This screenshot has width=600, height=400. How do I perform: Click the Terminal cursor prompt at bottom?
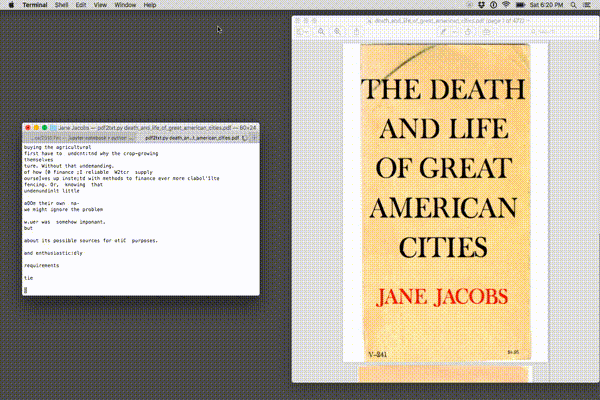(26, 290)
